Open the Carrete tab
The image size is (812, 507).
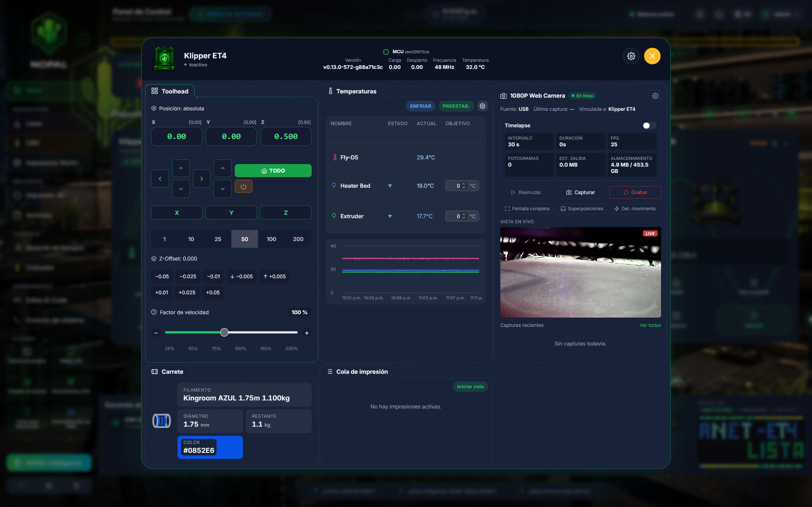167,372
